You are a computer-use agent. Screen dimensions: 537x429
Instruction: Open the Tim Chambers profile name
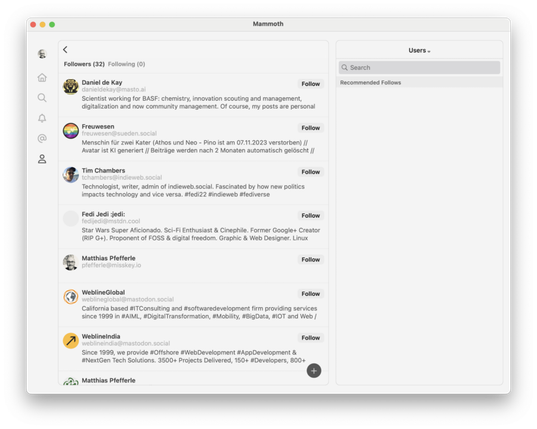pos(103,171)
